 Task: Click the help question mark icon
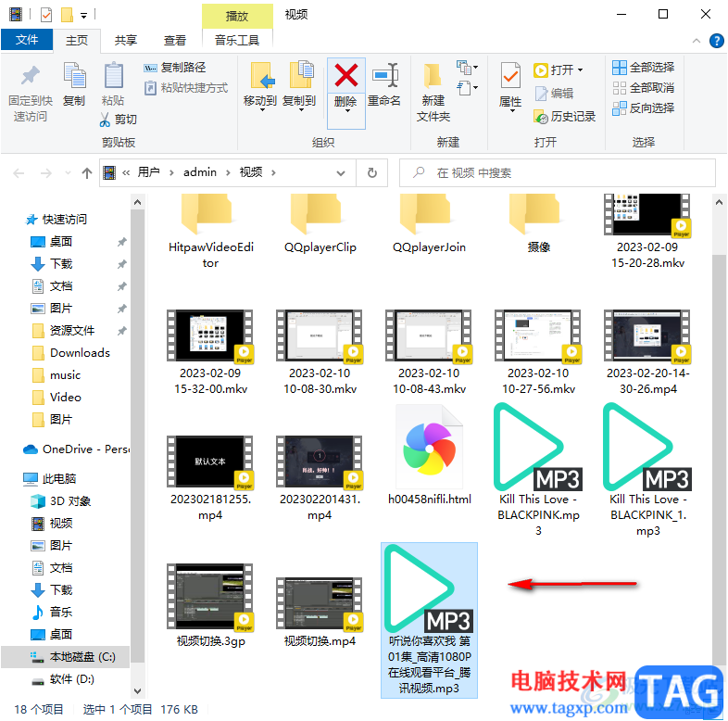[716, 41]
